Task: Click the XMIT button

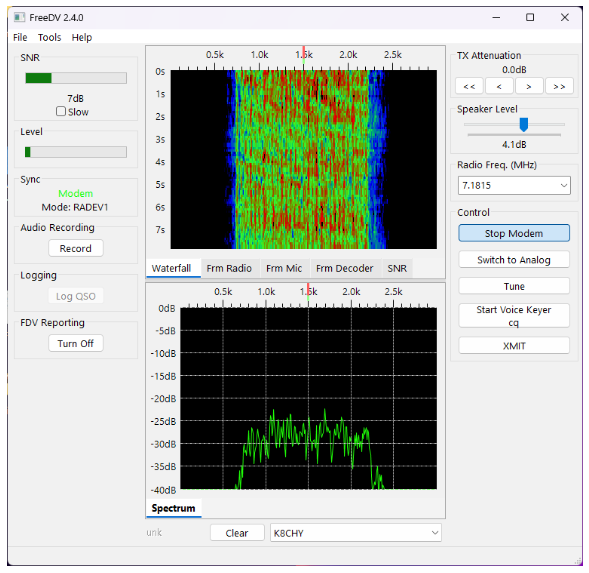Action: coord(514,346)
